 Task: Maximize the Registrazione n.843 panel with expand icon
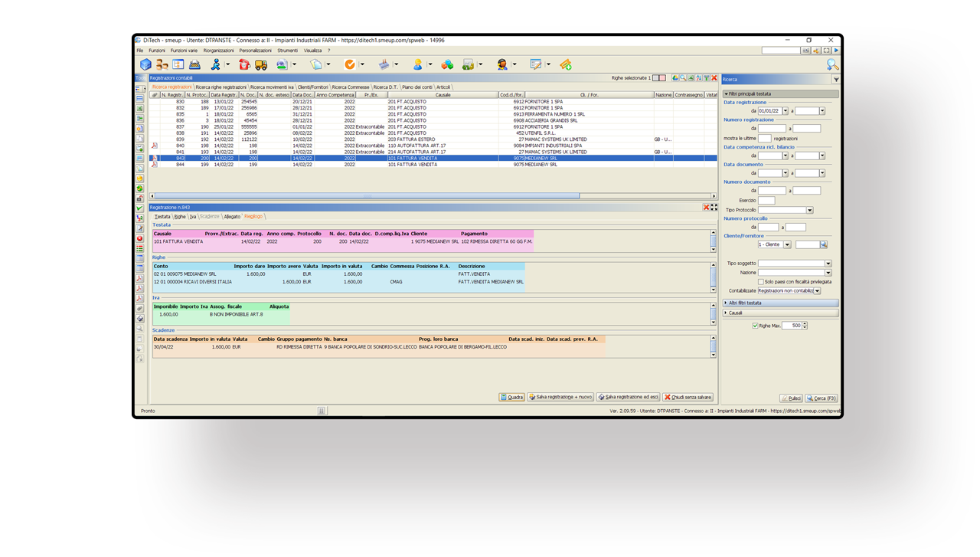coord(714,208)
